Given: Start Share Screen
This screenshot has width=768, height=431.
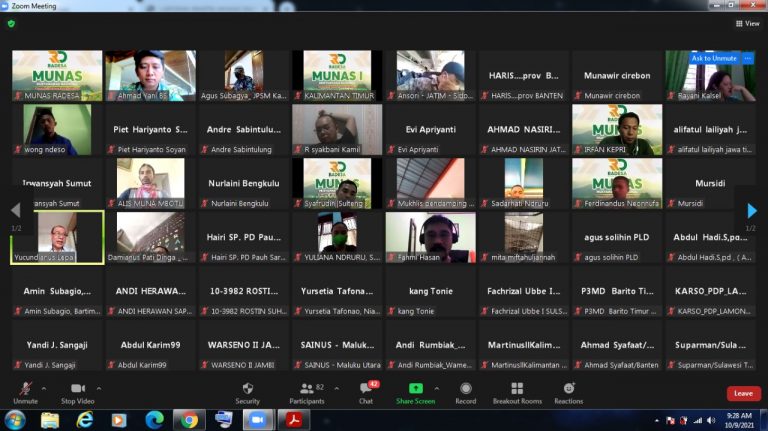Looking at the screenshot, I should (x=415, y=392).
